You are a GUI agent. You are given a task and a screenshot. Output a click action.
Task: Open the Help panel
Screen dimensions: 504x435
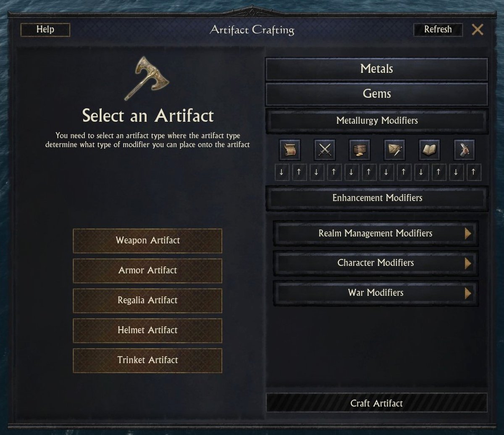(x=45, y=29)
